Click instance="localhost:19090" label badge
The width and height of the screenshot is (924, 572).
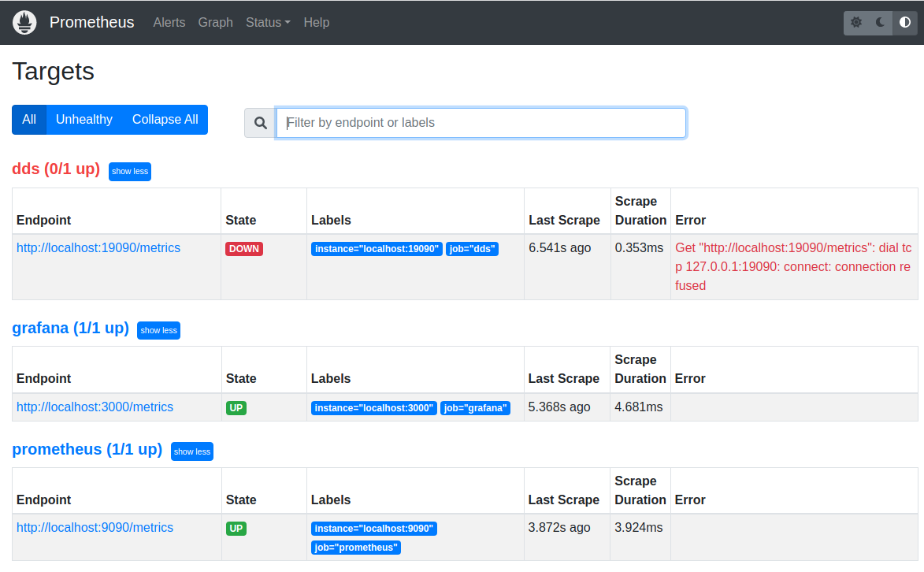coord(377,249)
